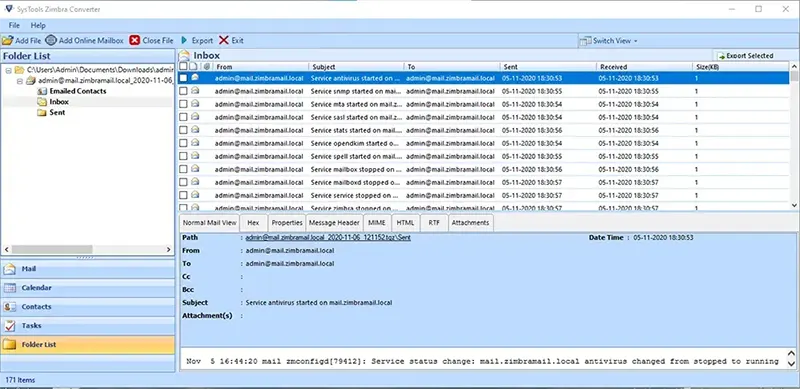Click the Add Online Mailbox globe icon

coord(51,40)
